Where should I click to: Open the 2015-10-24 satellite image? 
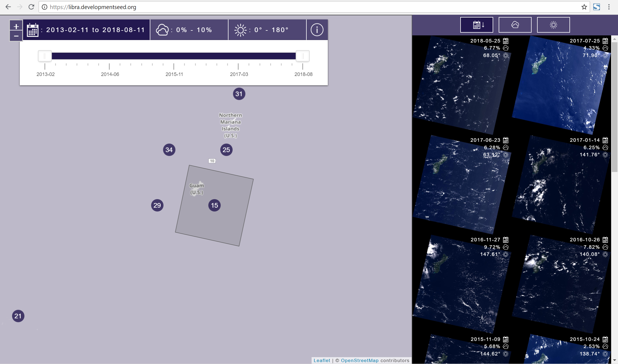[561, 349]
